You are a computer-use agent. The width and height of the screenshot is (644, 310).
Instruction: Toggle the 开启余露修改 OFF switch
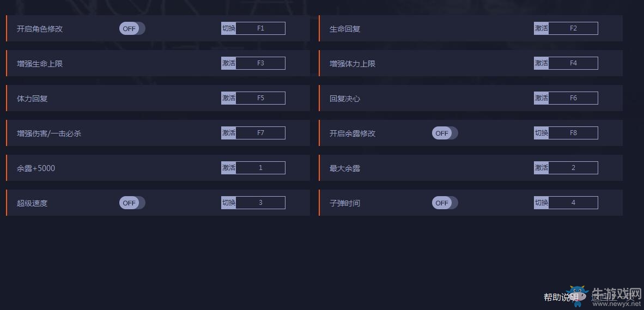[445, 133]
